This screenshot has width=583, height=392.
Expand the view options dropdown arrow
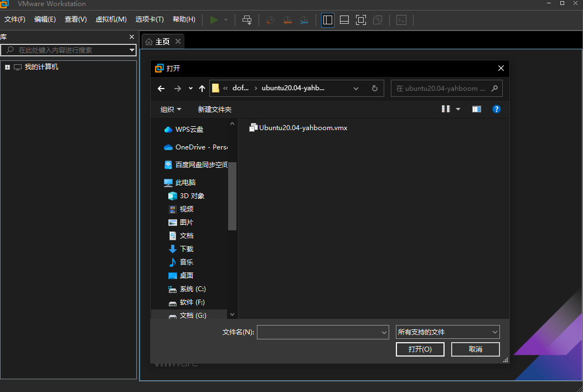(x=458, y=110)
